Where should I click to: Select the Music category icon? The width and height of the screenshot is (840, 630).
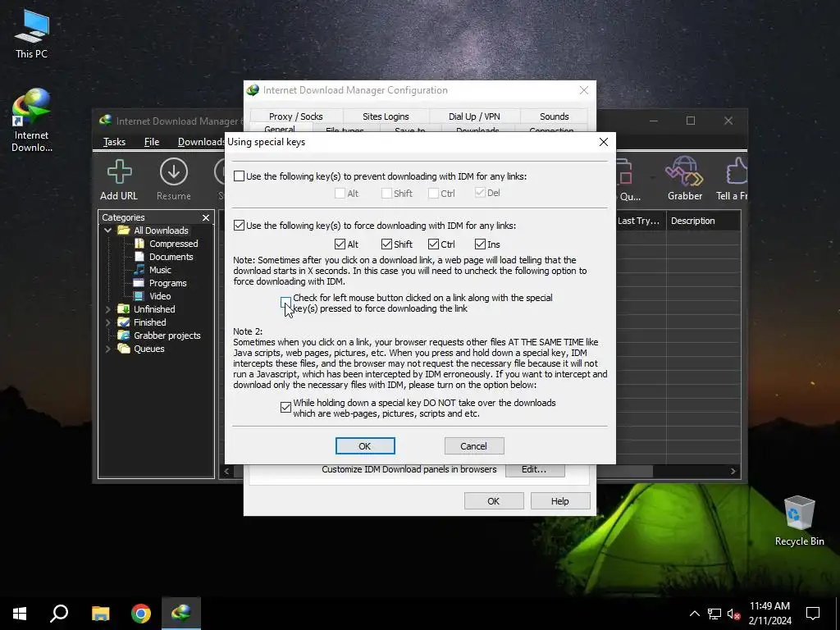click(x=139, y=269)
